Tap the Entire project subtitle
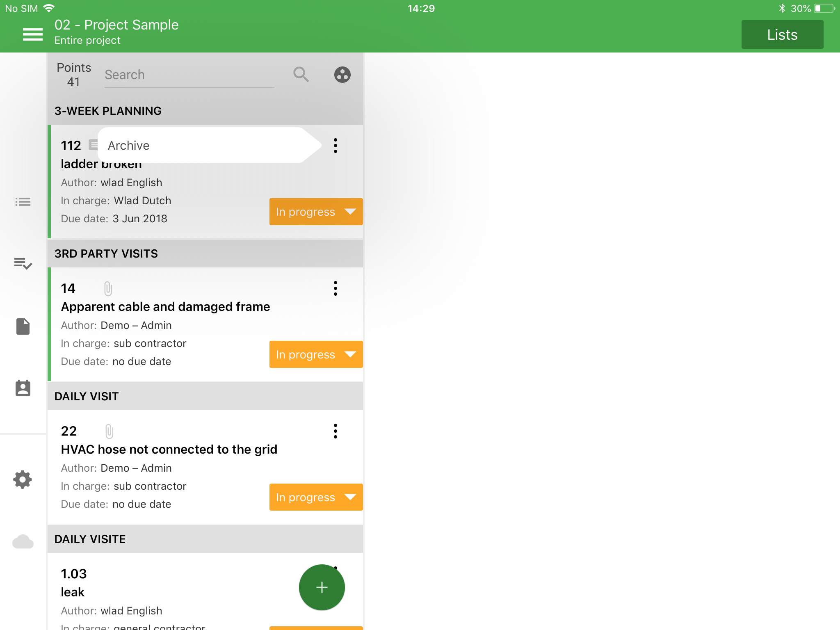The image size is (840, 630). click(87, 41)
